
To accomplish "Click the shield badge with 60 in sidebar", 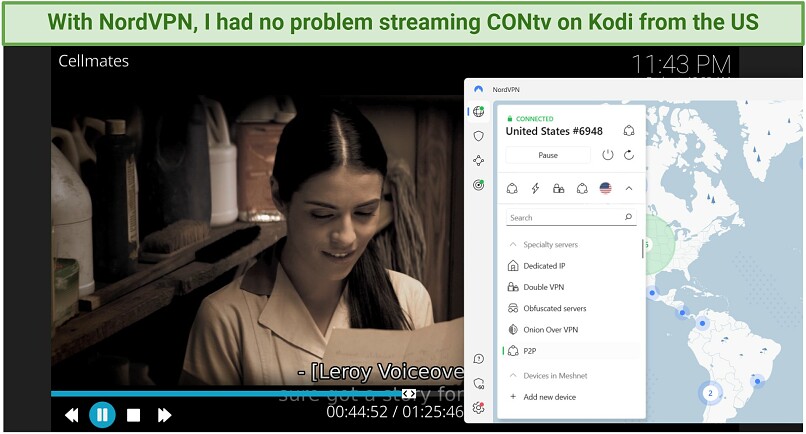I will pos(479,384).
